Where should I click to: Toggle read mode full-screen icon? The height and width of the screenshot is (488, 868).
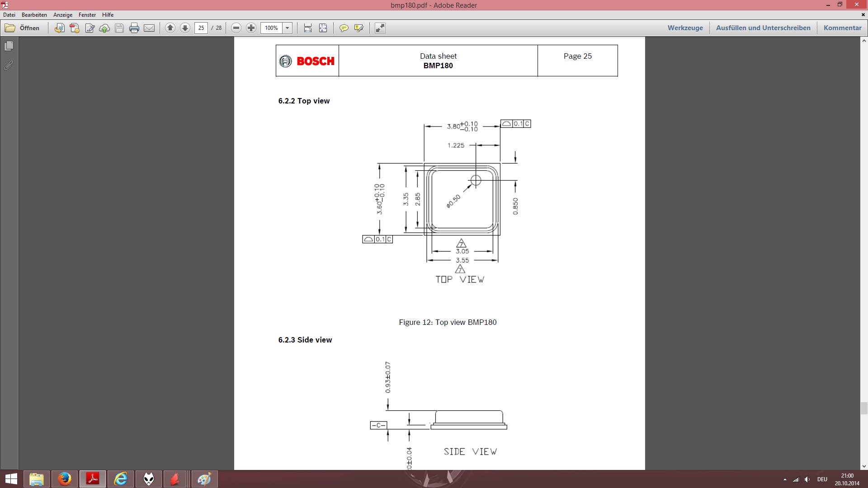[x=380, y=28]
